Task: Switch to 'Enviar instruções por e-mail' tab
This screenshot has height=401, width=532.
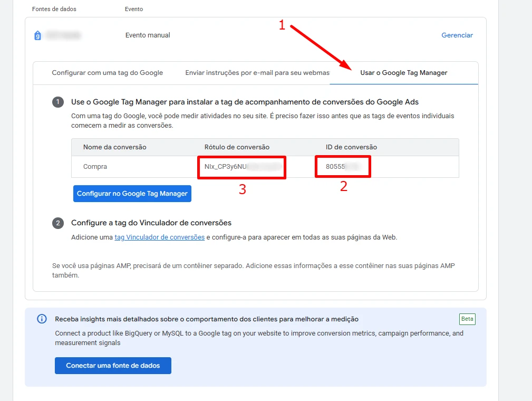Action: pyautogui.click(x=257, y=73)
